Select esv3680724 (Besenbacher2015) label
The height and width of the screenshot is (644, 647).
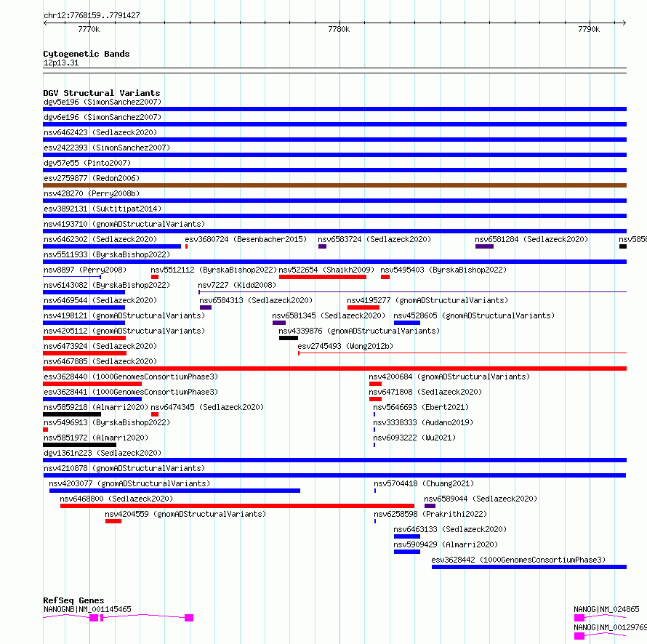[x=246, y=239]
